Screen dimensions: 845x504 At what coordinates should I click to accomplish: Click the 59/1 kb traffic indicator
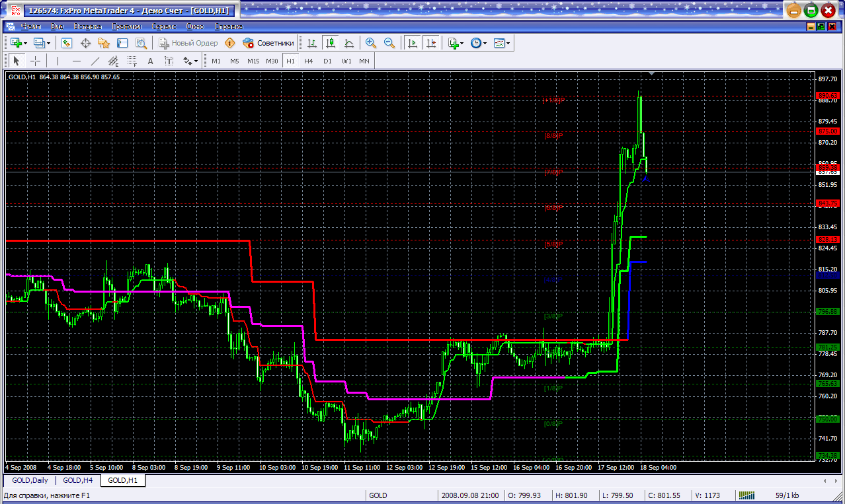[787, 495]
